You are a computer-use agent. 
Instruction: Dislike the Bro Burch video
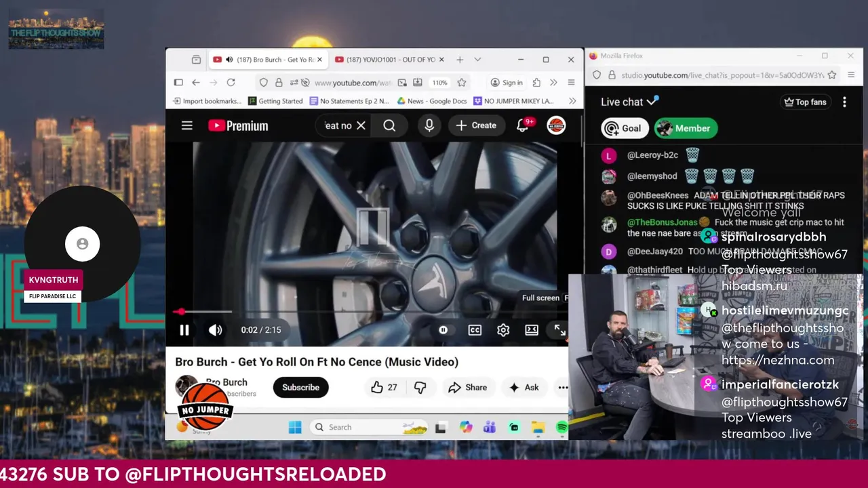[420, 388]
